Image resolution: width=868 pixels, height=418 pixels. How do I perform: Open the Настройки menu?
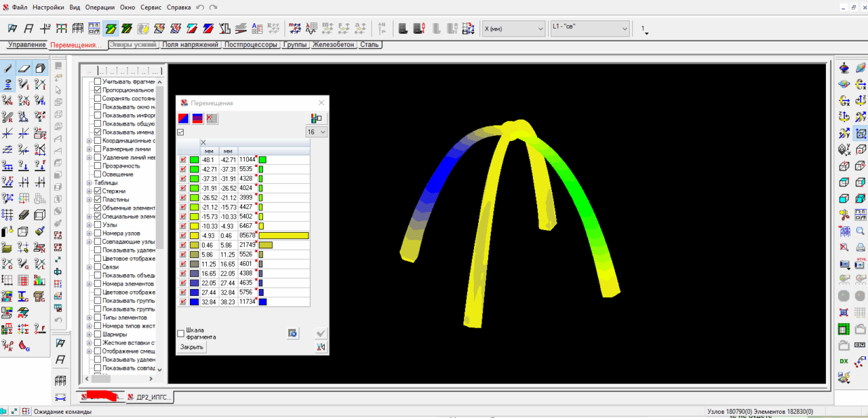pyautogui.click(x=48, y=7)
